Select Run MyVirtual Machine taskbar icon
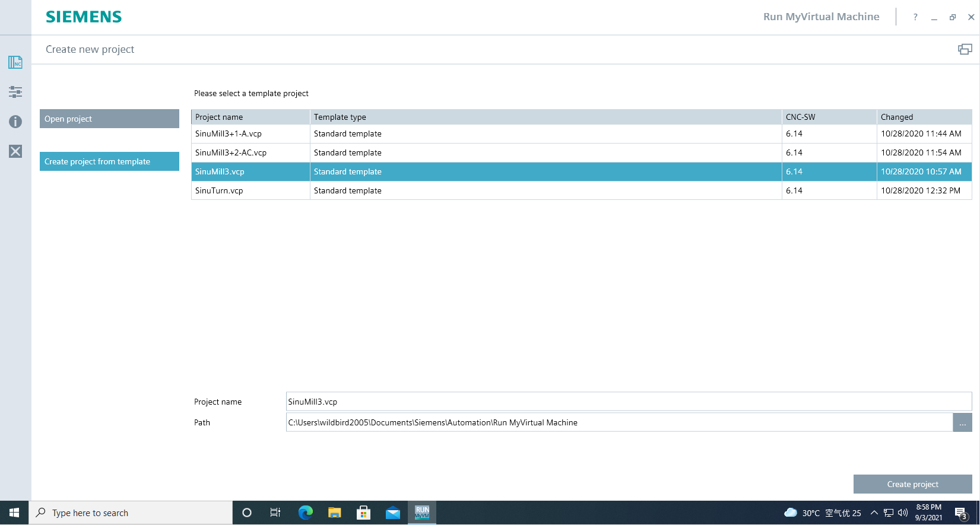Screen dimensions: 980x525 tap(422, 513)
